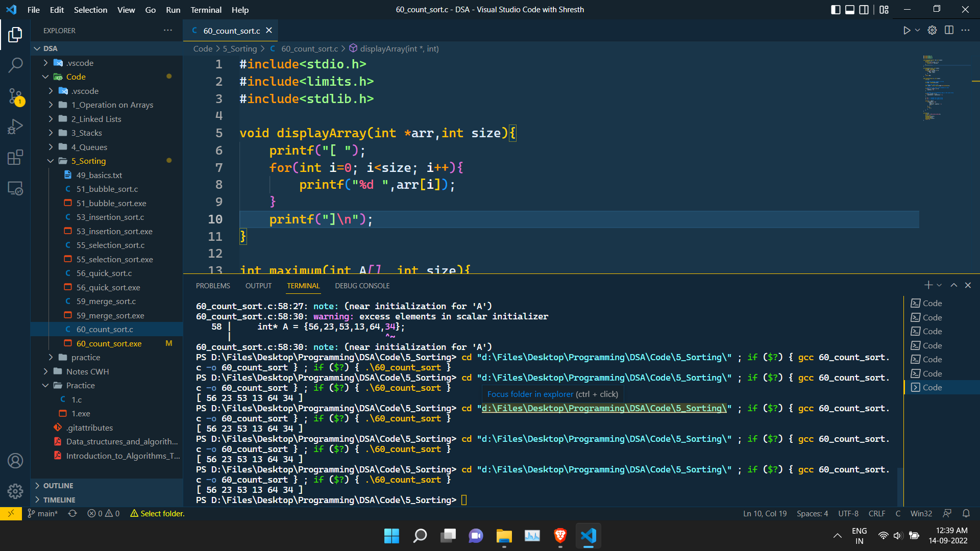The image size is (980, 551).
Task: Open Explorer Views and More Actions ellipsis
Action: pyautogui.click(x=168, y=31)
